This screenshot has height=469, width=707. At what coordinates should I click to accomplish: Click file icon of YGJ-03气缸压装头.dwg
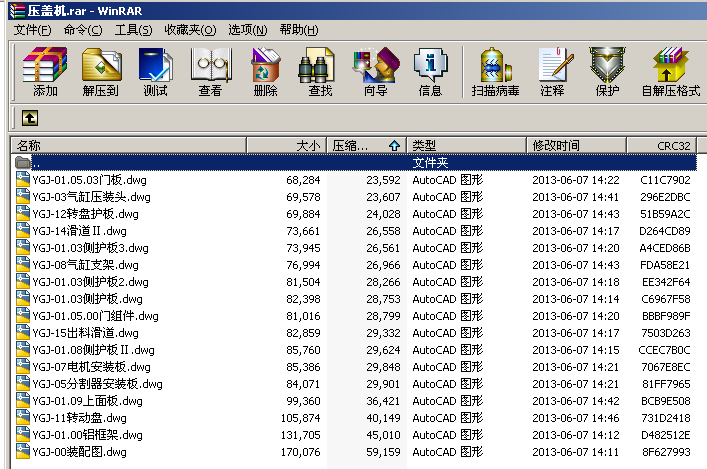[x=23, y=196]
